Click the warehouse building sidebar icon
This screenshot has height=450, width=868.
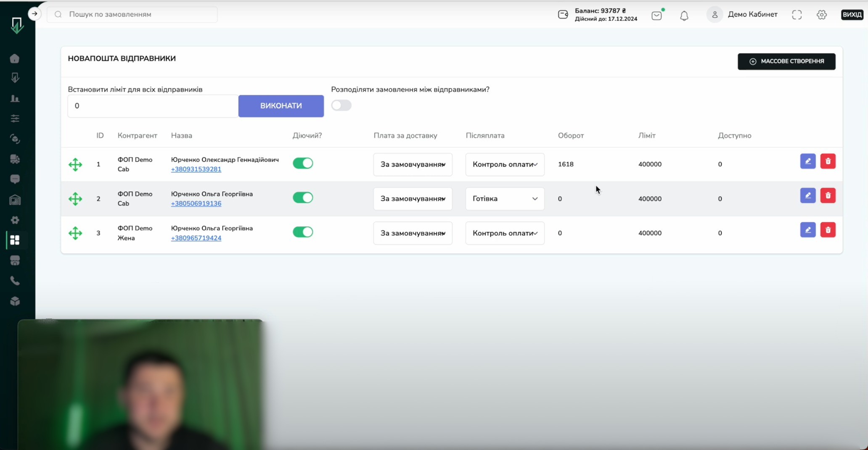[15, 200]
